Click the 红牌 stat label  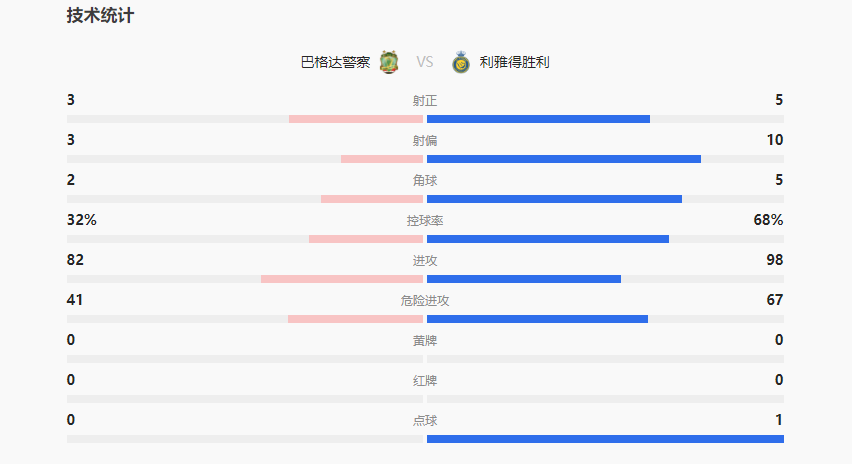click(x=425, y=381)
